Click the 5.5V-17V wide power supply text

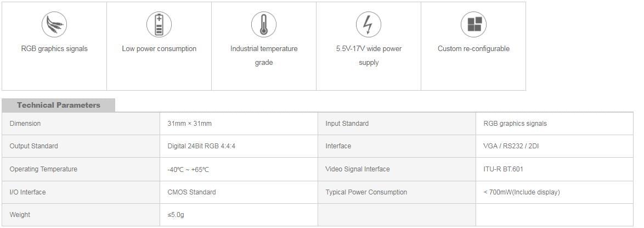(369, 55)
